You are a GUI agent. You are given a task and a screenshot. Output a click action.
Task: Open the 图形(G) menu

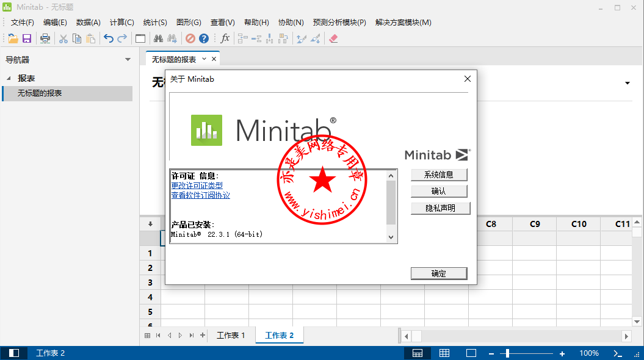[189, 23]
